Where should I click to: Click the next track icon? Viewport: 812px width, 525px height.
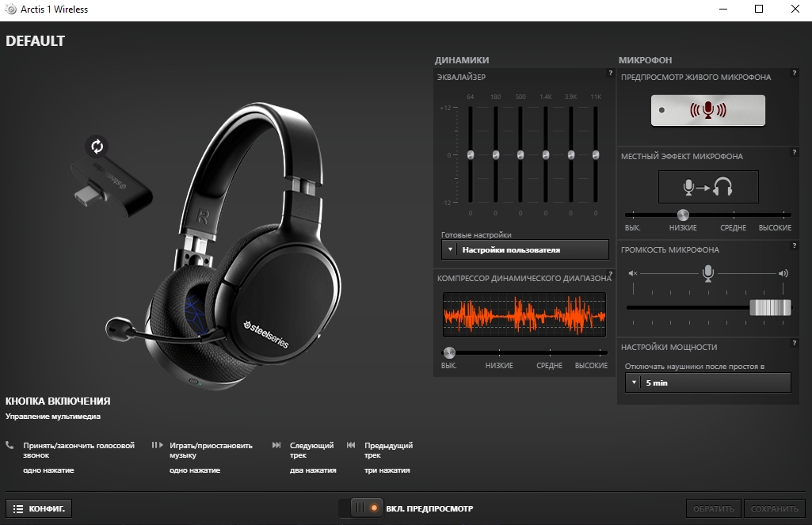coord(276,445)
